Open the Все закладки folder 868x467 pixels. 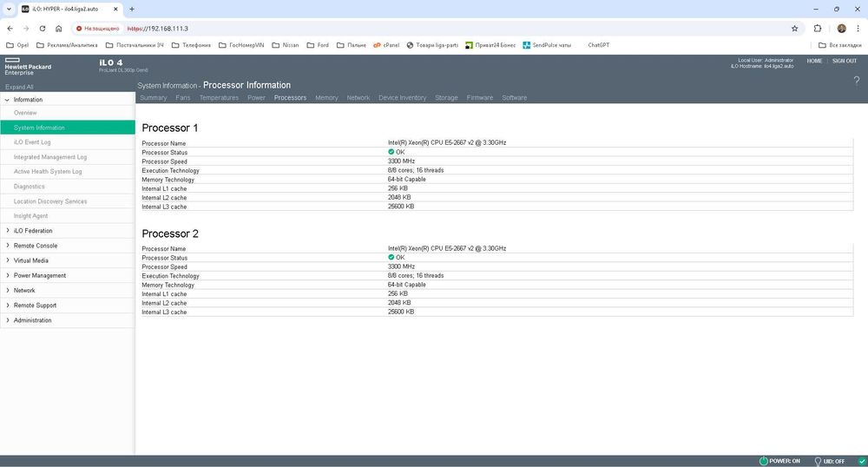(839, 45)
